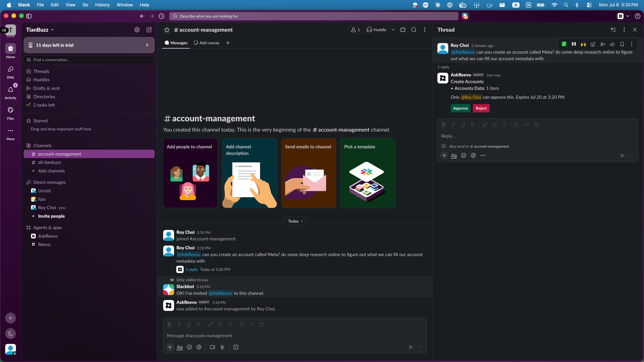644x362 pixels.
Task: Open add reaction emoji picker on message
Action: pyautogui.click(x=593, y=44)
